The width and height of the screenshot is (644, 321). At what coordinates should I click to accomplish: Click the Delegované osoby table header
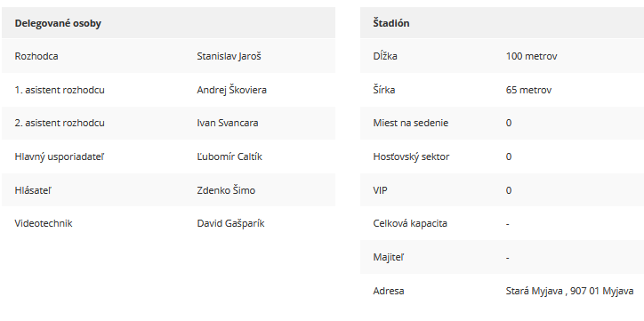(58, 23)
